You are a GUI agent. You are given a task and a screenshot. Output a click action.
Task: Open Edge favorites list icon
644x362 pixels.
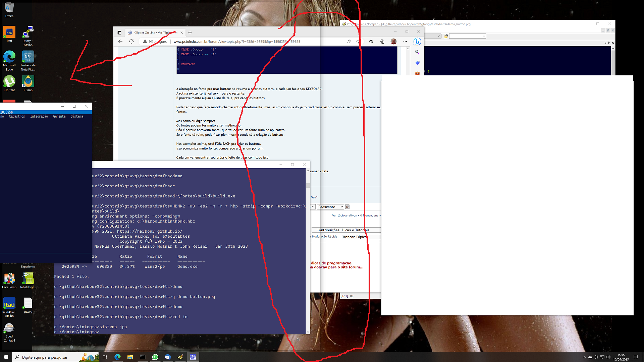pos(371,41)
